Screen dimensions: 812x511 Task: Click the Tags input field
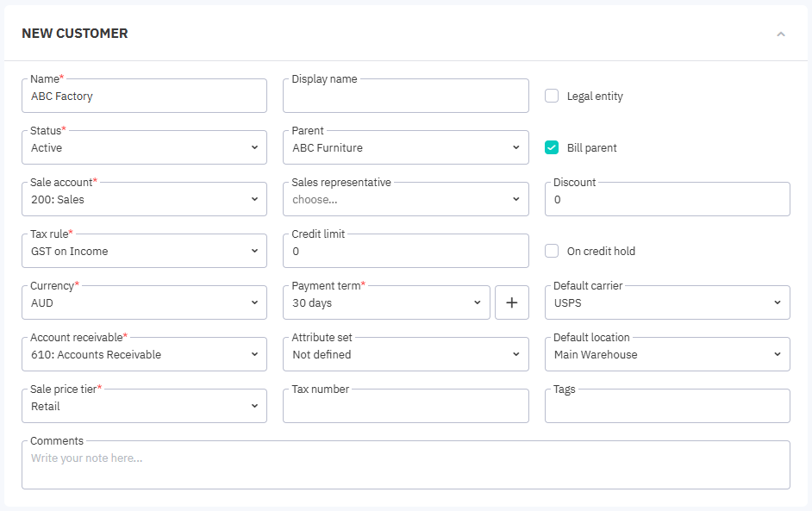click(666, 407)
